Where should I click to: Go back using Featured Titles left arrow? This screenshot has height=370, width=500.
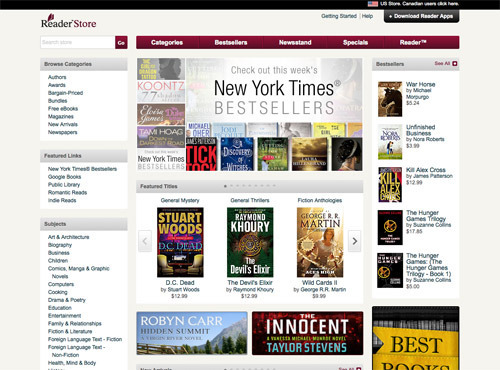point(145,241)
